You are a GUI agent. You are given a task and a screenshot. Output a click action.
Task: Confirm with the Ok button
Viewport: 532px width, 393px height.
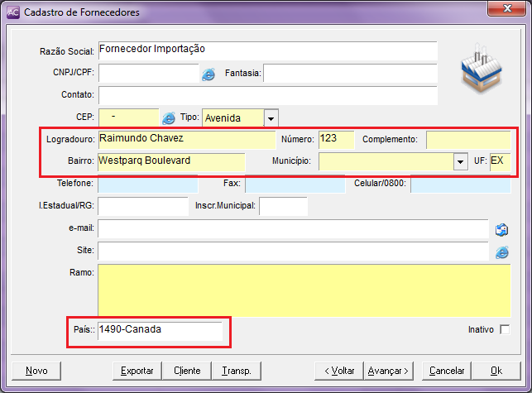pyautogui.click(x=496, y=371)
